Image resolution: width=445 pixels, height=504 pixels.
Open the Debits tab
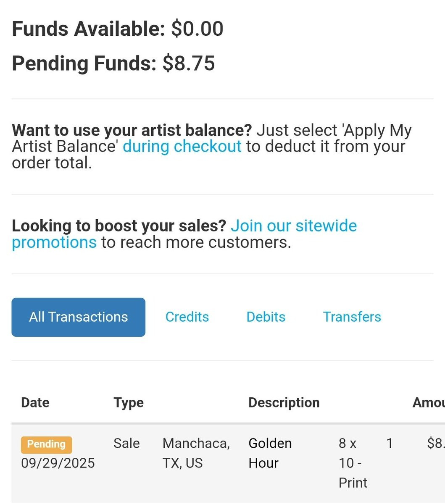(x=266, y=317)
